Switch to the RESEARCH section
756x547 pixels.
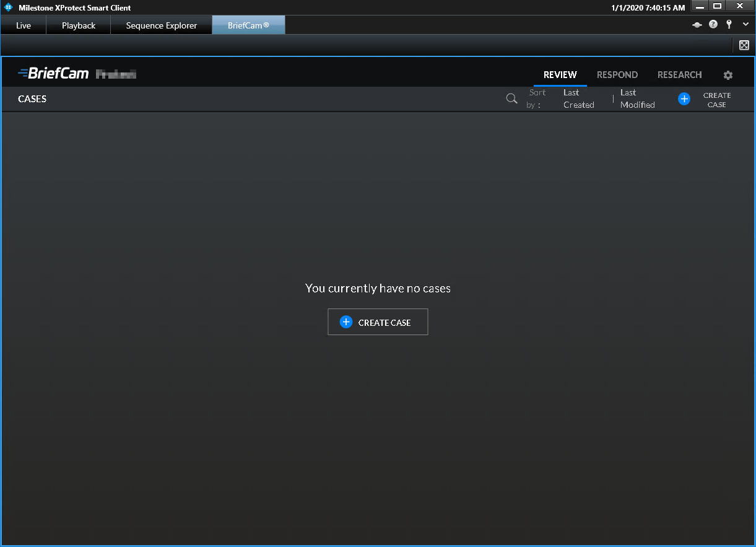point(679,75)
